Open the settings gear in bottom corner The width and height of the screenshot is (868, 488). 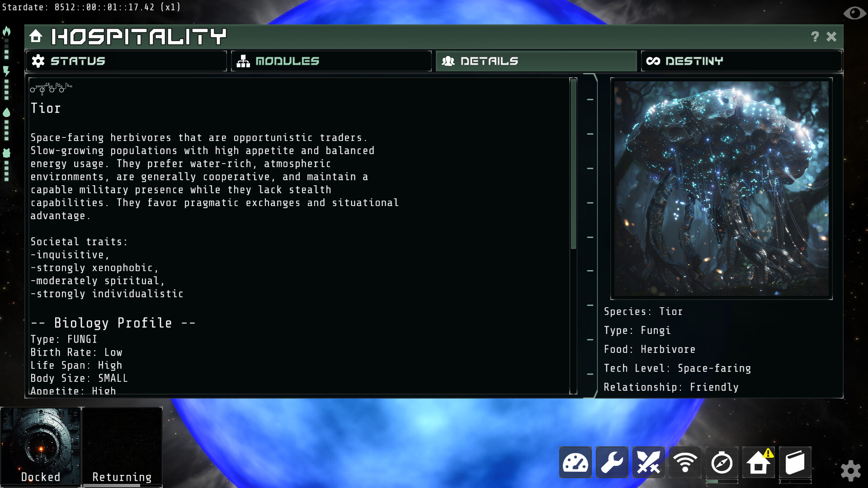coord(852,470)
